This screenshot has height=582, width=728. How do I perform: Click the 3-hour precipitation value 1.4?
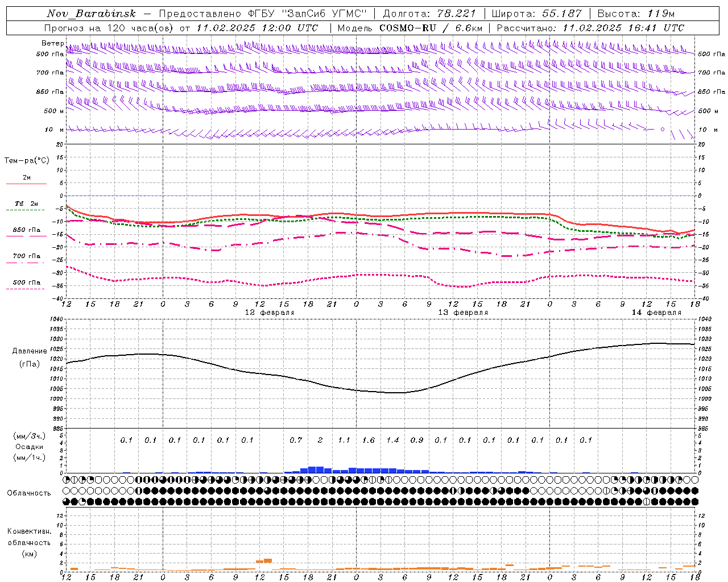[393, 440]
